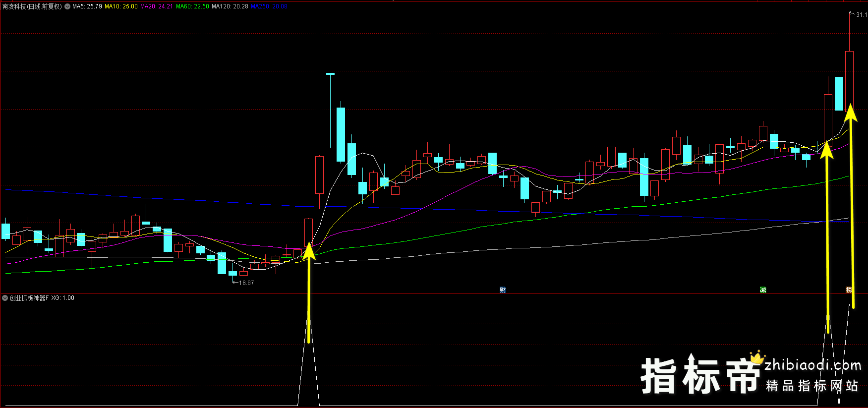868x408 pixels.
Task: Click the 创业抓板神器F indicator name
Action: 29,298
